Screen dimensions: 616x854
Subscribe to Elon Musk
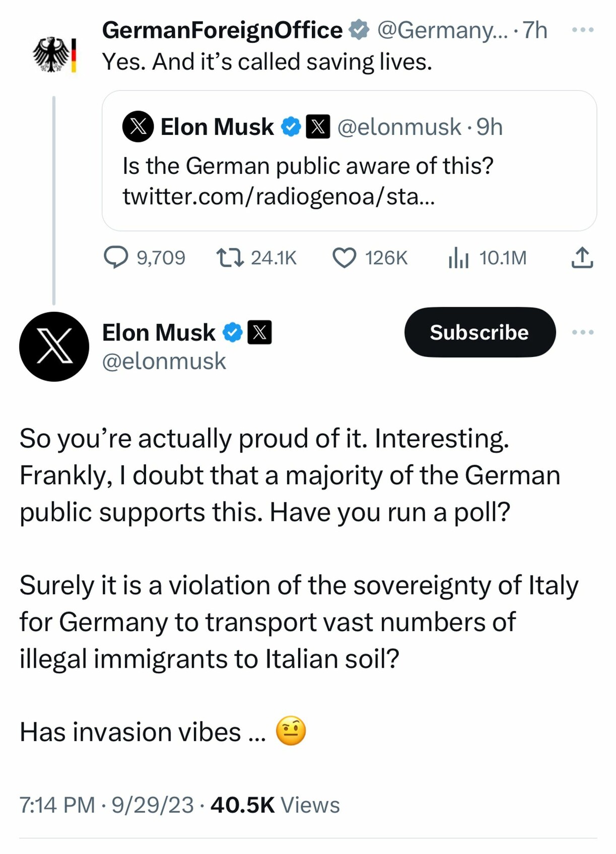click(480, 332)
